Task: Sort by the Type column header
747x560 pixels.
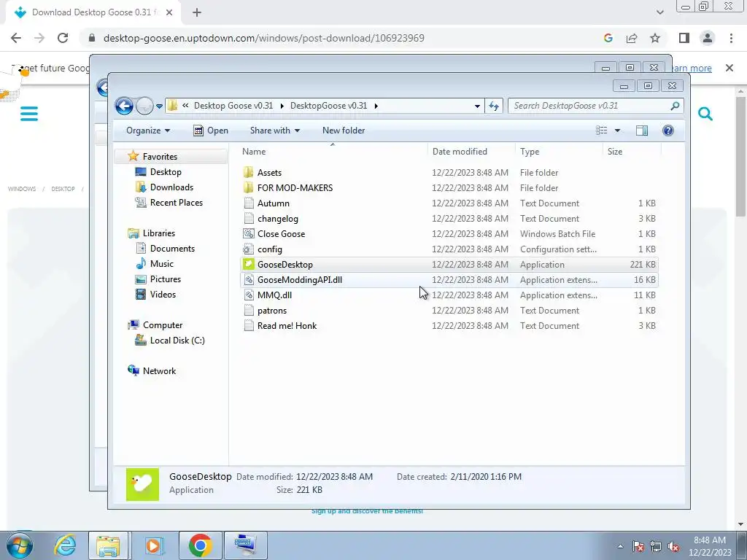Action: tap(530, 152)
